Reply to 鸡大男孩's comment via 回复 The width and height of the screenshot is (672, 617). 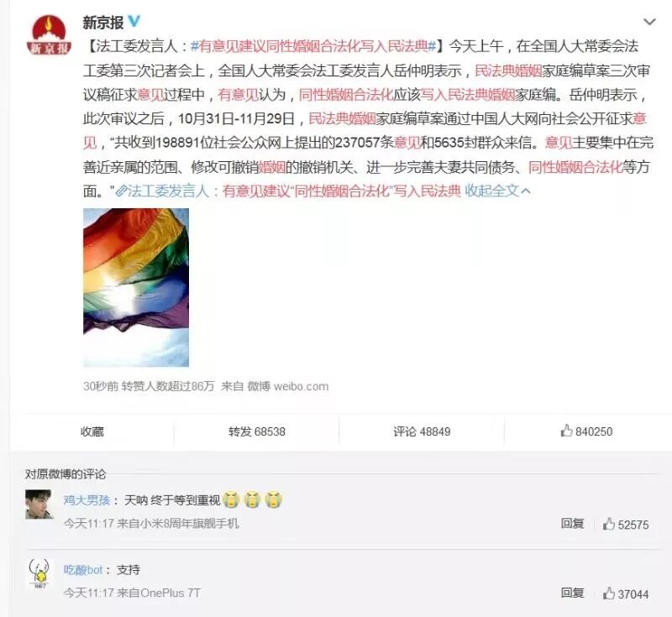572,523
